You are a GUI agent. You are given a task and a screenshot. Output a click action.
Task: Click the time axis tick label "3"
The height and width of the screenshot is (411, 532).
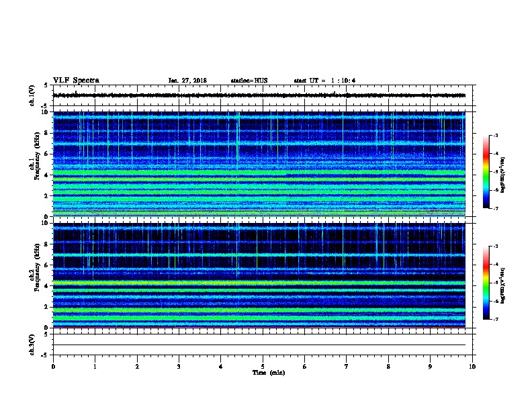[x=179, y=367]
